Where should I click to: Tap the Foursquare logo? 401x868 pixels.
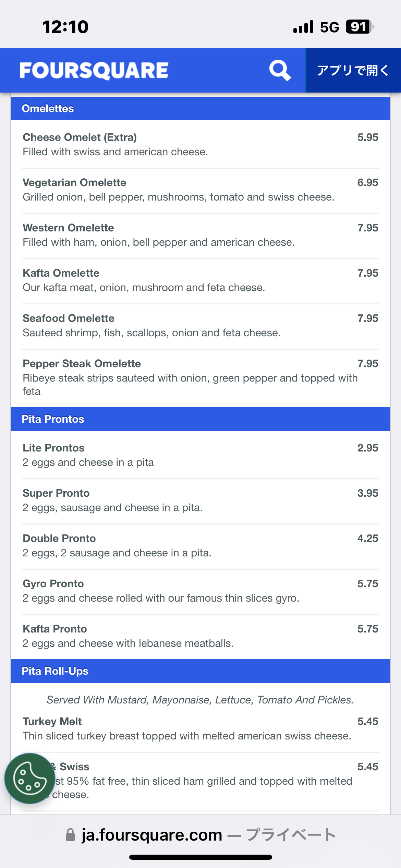pos(94,70)
